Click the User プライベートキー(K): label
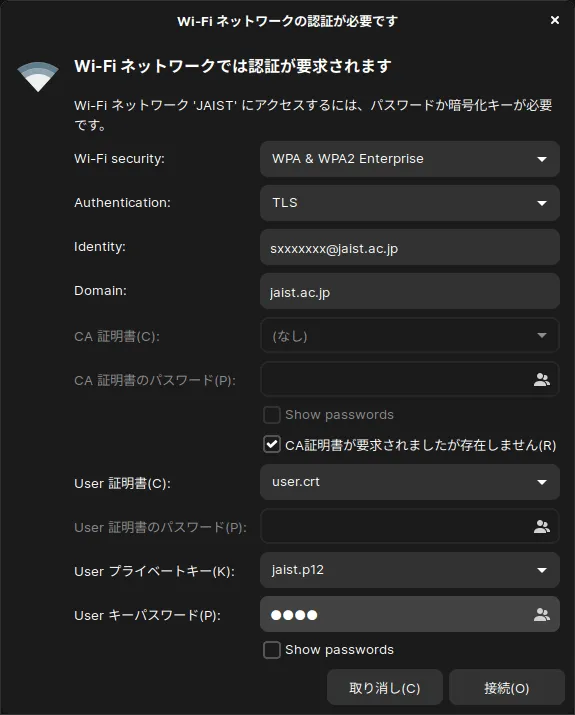The image size is (575, 715). (154, 571)
